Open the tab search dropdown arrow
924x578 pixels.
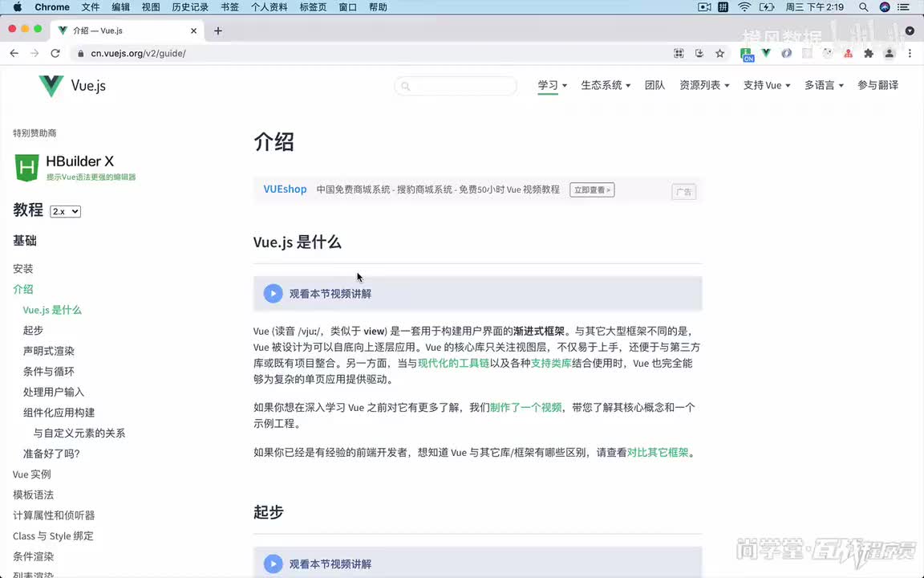click(x=910, y=31)
